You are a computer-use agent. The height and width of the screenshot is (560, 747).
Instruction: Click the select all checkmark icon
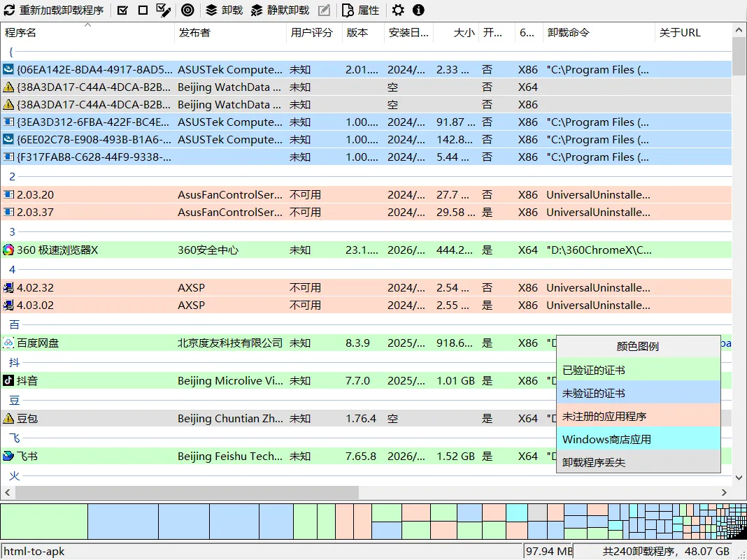[122, 10]
